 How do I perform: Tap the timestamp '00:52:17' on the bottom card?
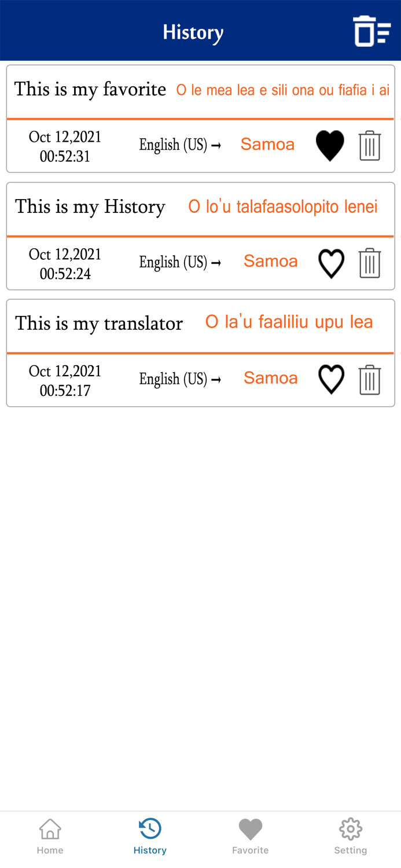65,391
